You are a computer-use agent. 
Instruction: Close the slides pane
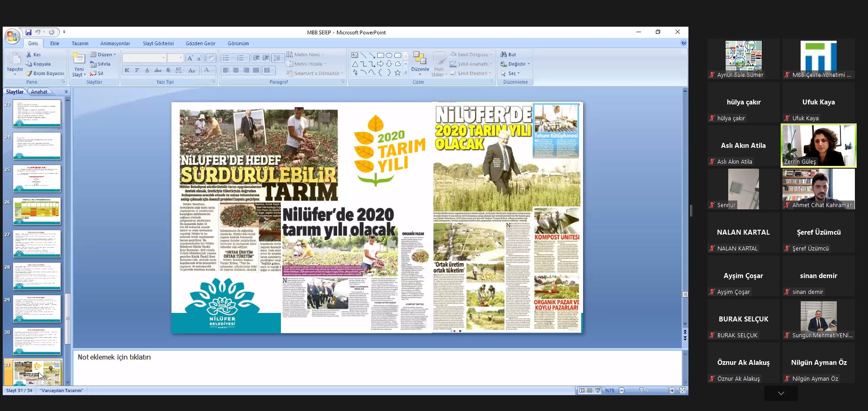pos(66,92)
